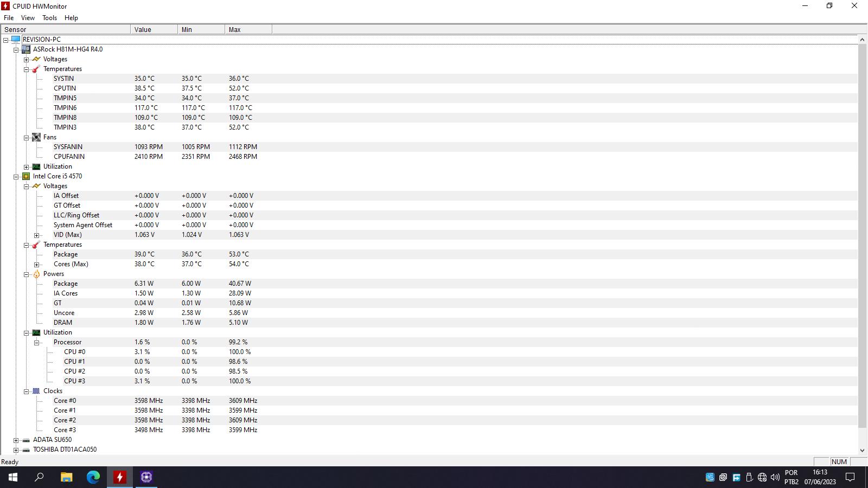Open the File menu
The width and height of the screenshot is (868, 488).
(9, 18)
